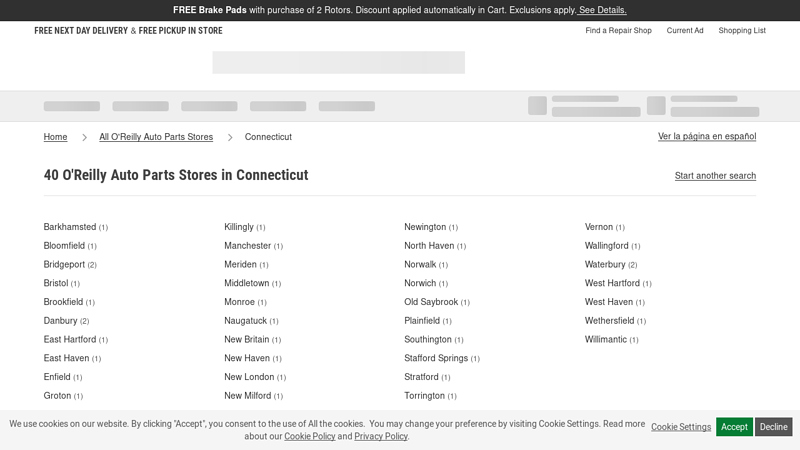View stores in Old Saybrook

(x=431, y=302)
